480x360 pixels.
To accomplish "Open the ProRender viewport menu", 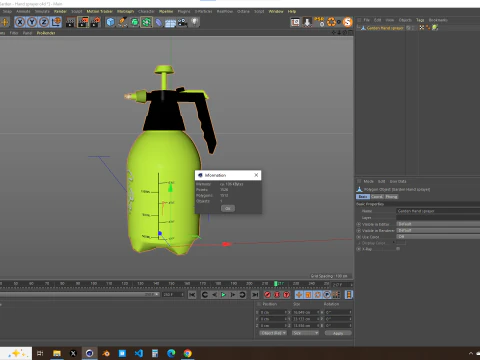I will (x=46, y=33).
